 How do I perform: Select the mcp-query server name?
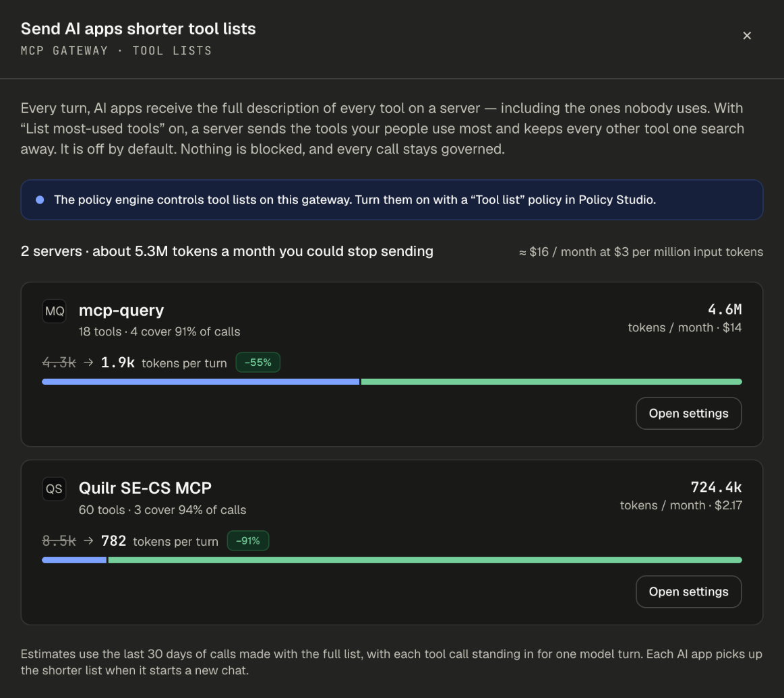[x=121, y=311]
